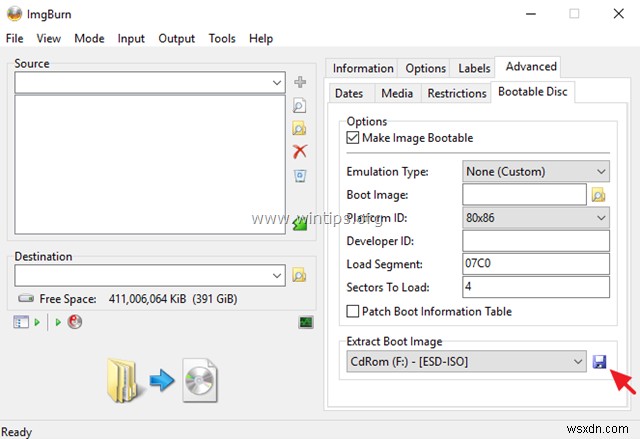The image size is (640, 439).
Task: Click the Developer ID input field
Action: [x=536, y=241]
